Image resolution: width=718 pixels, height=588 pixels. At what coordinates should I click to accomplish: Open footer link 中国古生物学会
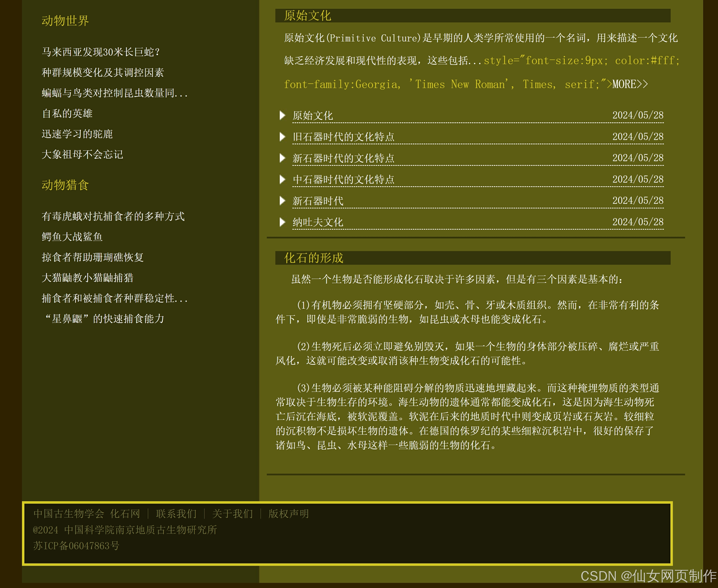(69, 514)
